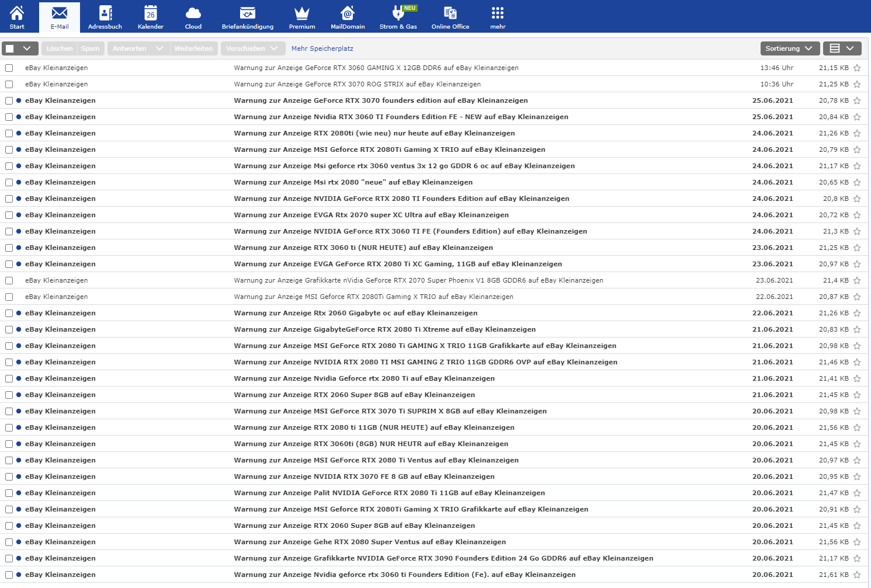Star the RTX 3070 ROG STRIX email

click(857, 84)
